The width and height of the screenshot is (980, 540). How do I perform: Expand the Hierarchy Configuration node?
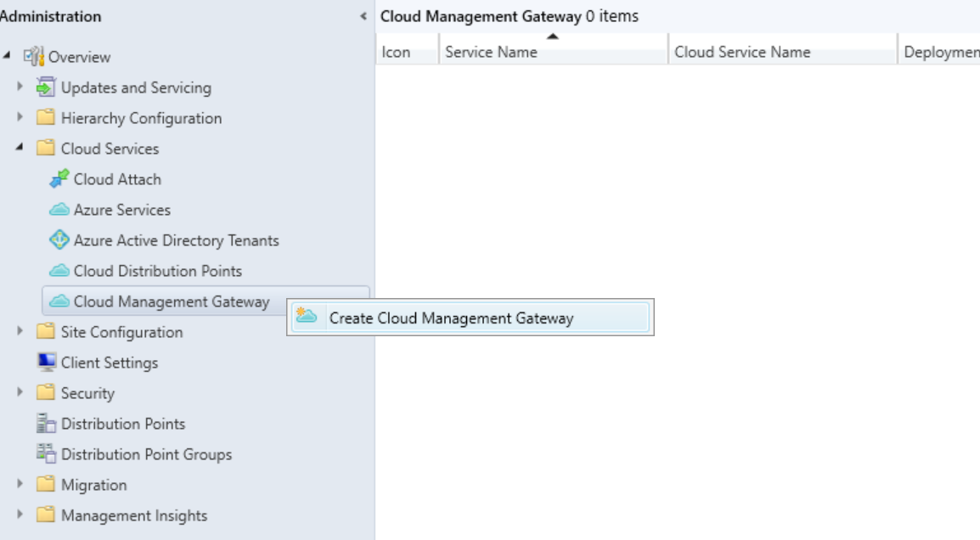20,117
